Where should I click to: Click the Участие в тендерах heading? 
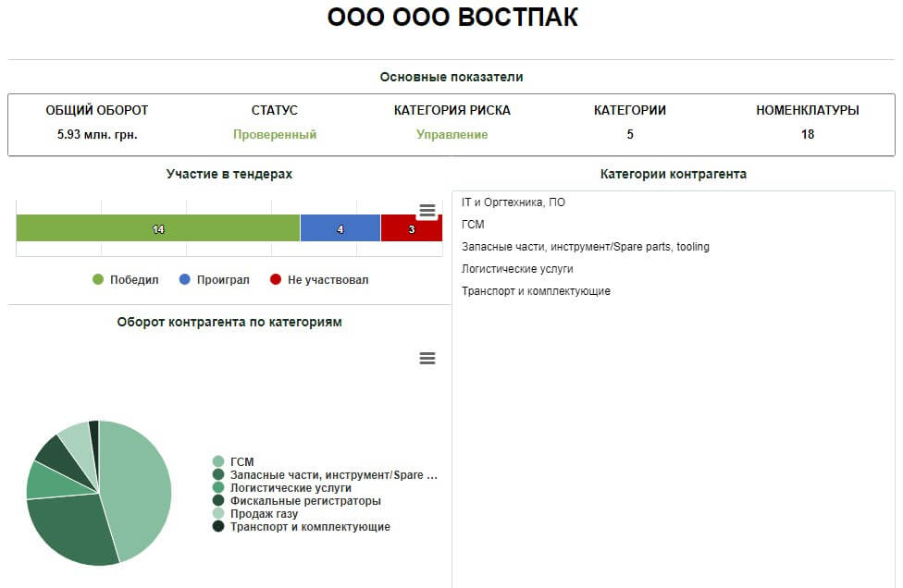point(229,174)
